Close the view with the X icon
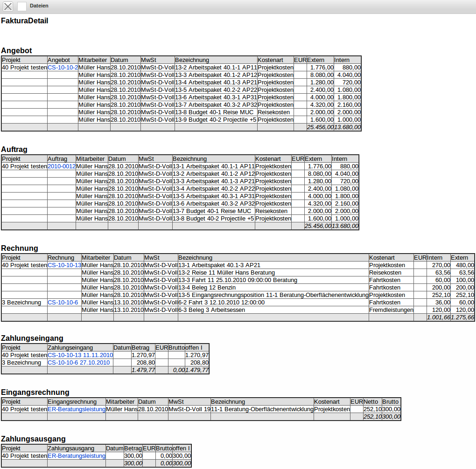 coord(8,6)
